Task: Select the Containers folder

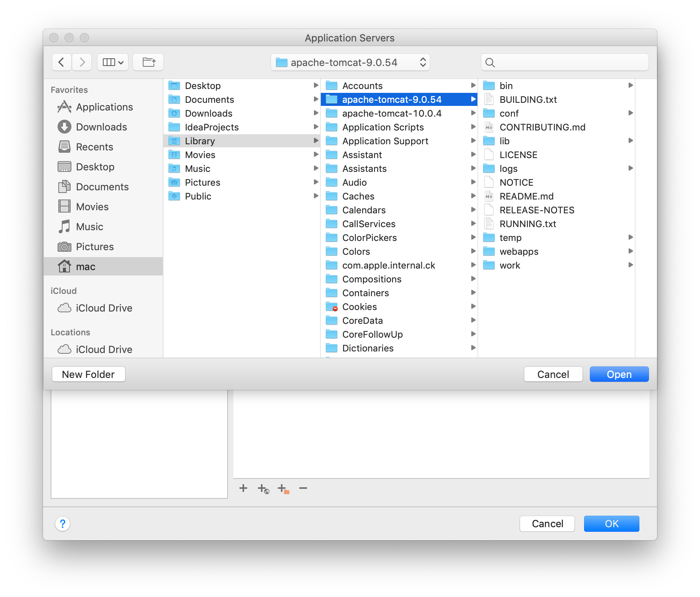Action: 399,293
